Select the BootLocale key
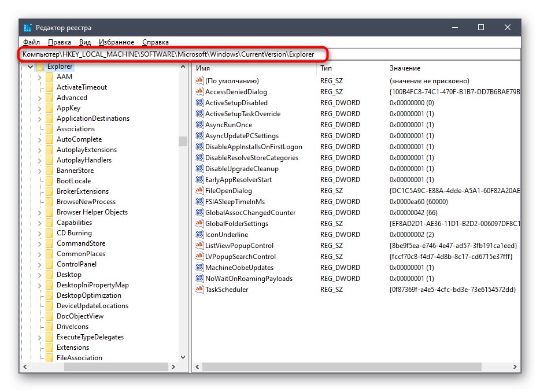Image resolution: width=540 pixels, height=392 pixels. pyautogui.click(x=73, y=181)
